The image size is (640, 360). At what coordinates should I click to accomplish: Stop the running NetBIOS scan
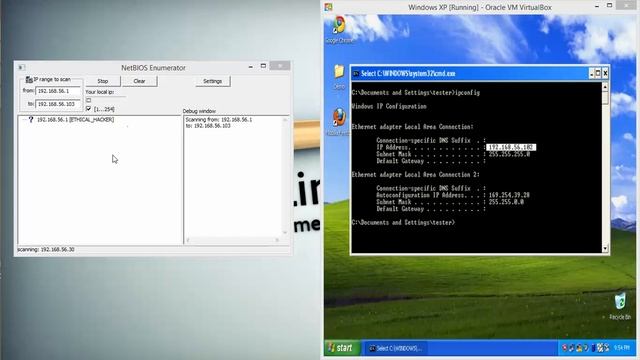coord(103,81)
